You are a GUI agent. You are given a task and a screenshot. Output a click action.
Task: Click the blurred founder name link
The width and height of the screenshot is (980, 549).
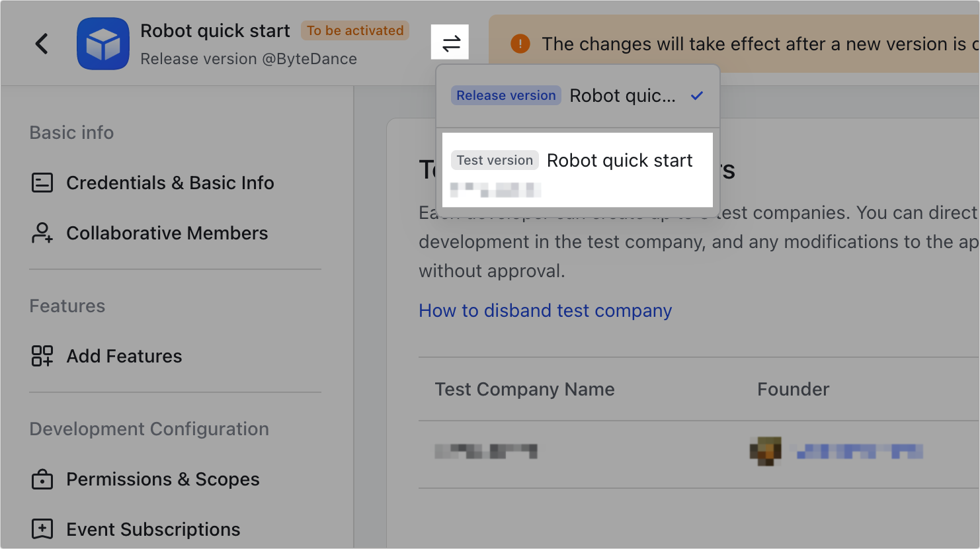pyautogui.click(x=860, y=452)
